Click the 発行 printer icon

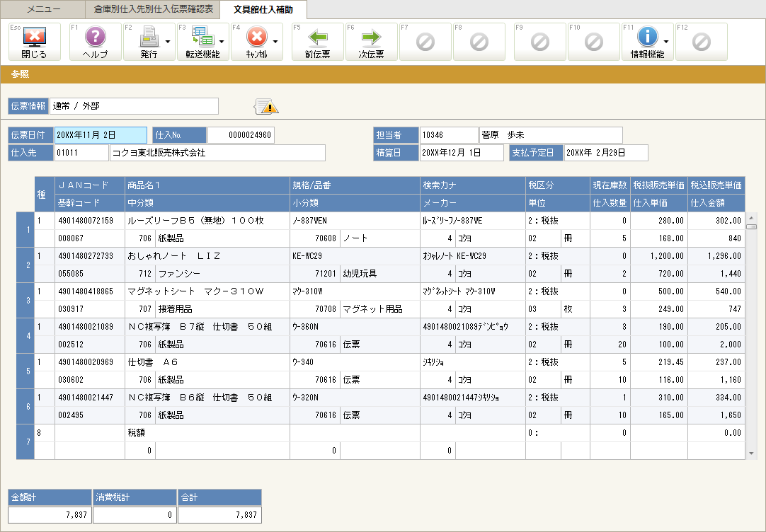149,37
